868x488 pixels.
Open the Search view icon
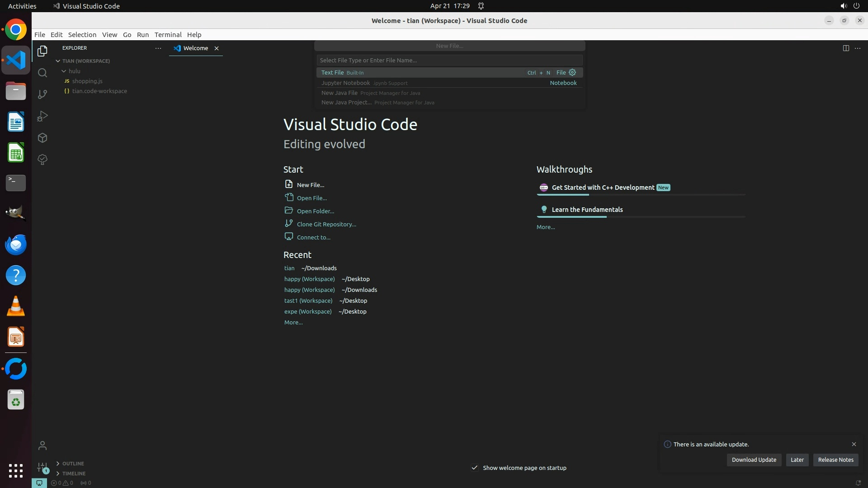click(x=42, y=73)
